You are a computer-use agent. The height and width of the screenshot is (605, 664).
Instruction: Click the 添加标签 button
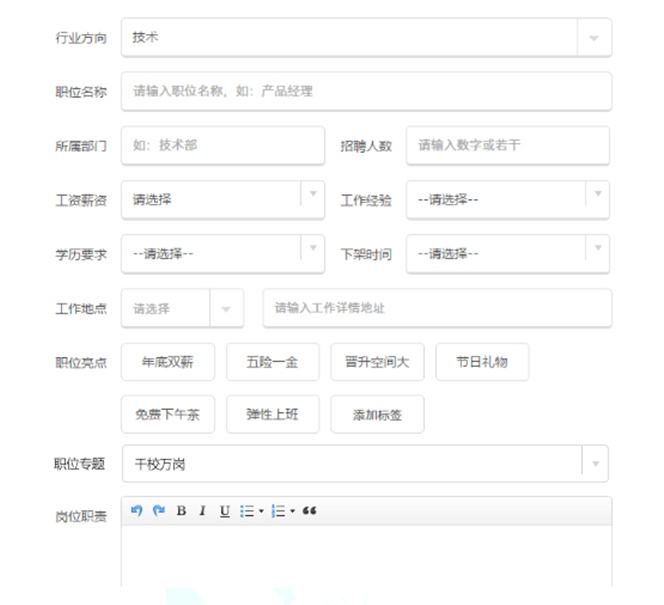(377, 415)
